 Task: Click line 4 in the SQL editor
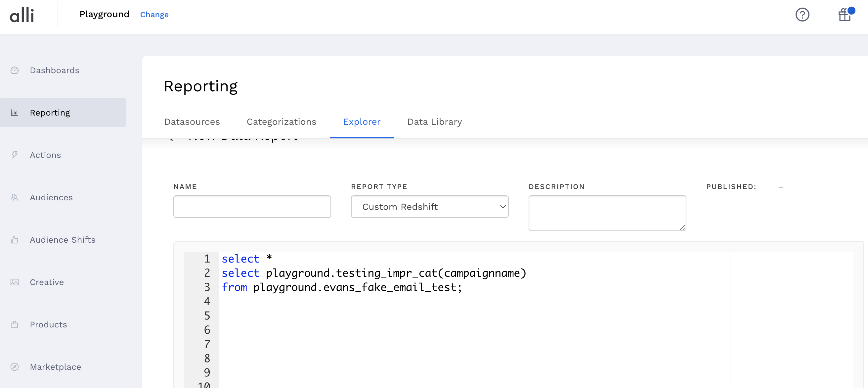337,301
